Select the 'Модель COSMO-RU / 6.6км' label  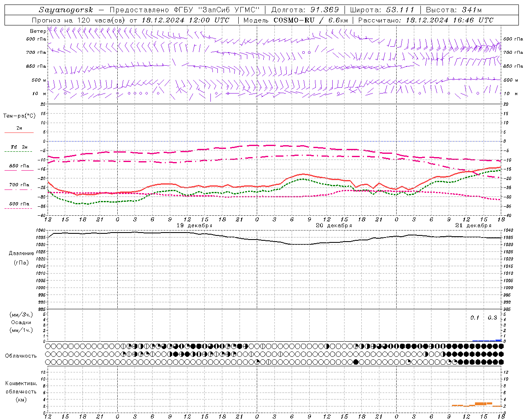point(296,20)
